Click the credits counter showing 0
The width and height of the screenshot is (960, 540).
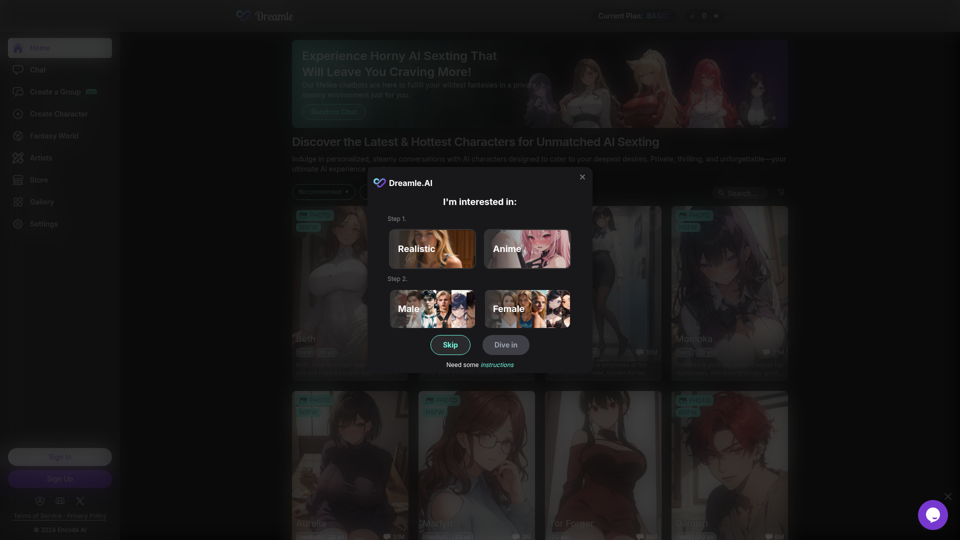click(x=704, y=16)
